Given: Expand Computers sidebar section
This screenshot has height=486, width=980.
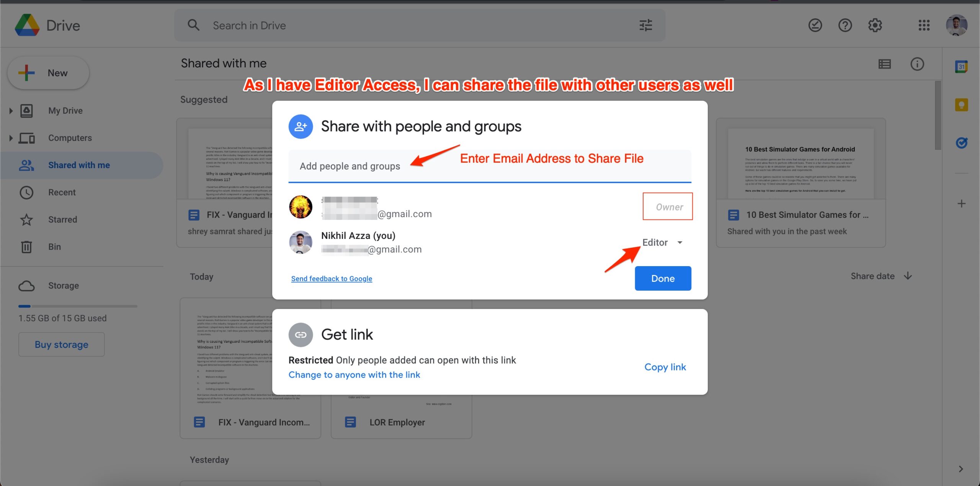Looking at the screenshot, I should coord(11,137).
